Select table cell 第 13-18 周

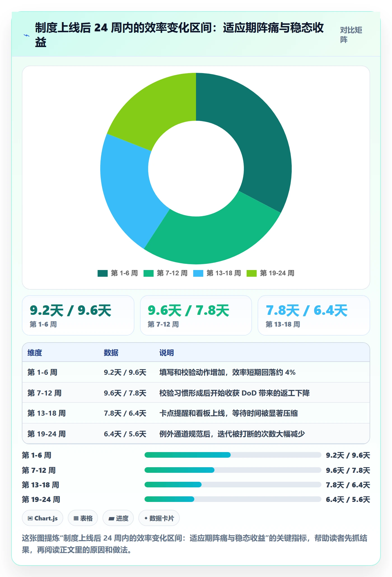46,413
